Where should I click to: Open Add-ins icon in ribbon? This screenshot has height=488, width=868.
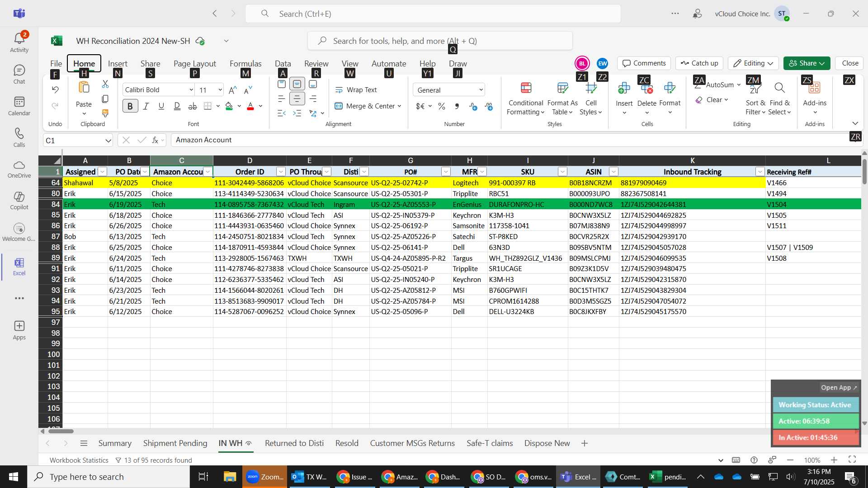tap(815, 88)
